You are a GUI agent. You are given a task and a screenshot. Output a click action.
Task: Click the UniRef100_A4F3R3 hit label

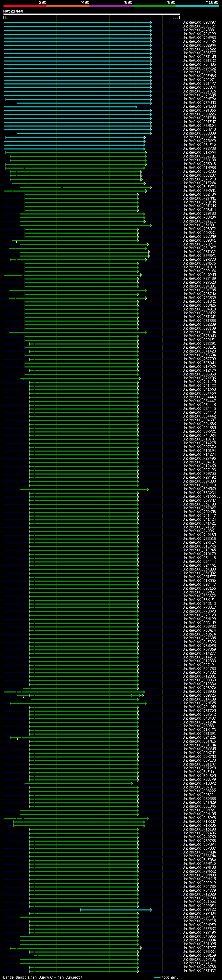199,642
